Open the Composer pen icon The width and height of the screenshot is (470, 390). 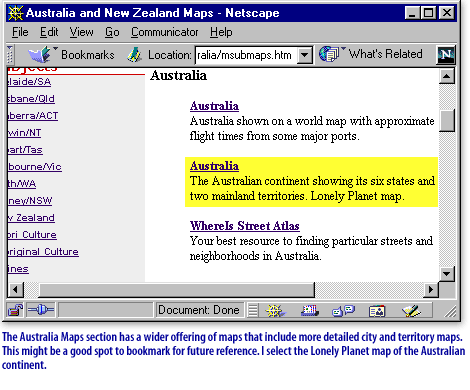[411, 311]
